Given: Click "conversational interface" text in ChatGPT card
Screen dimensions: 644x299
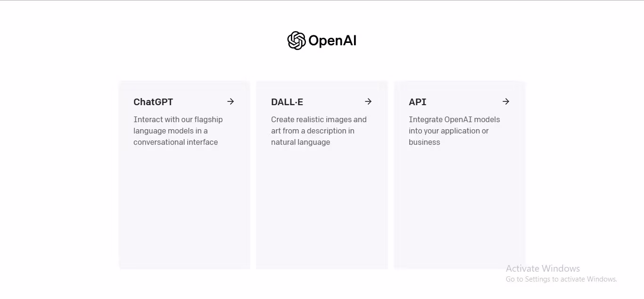Looking at the screenshot, I should point(175,142).
